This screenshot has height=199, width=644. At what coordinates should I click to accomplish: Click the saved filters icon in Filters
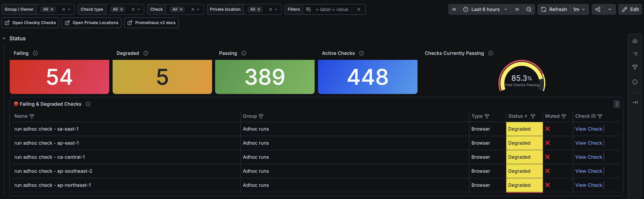pos(308,10)
